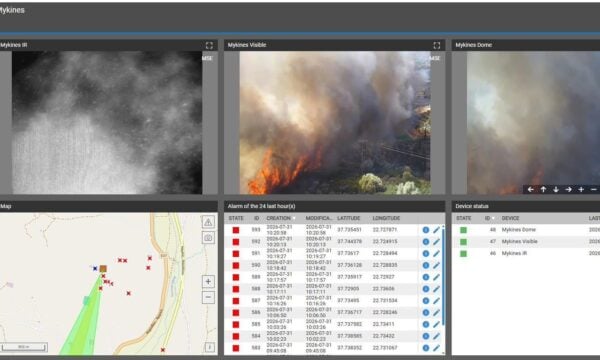Sort alarms by MODIFICA... column header

point(319,218)
